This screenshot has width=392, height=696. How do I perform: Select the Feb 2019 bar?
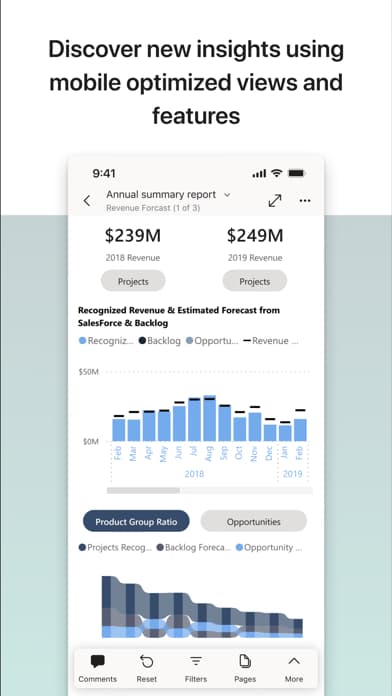[300, 430]
